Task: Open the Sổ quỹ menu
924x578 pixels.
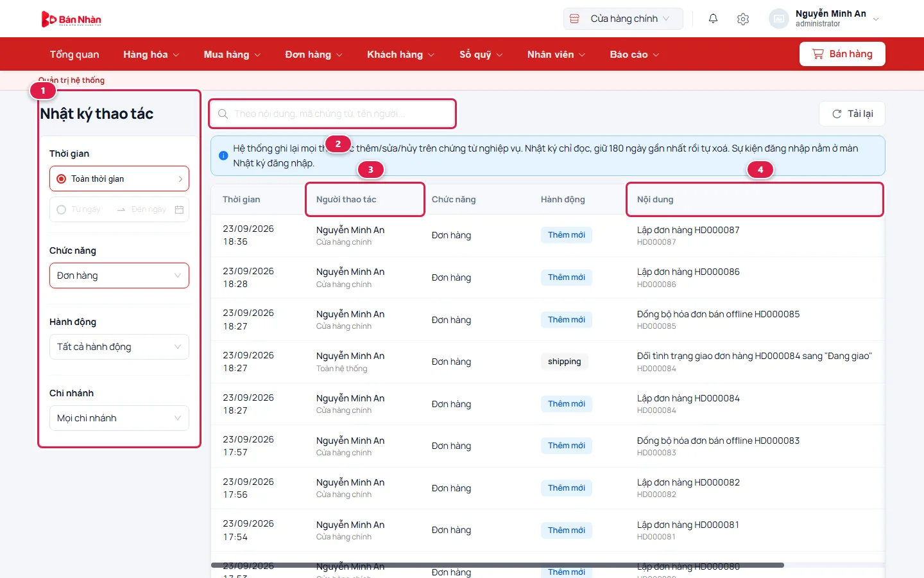Action: [481, 55]
